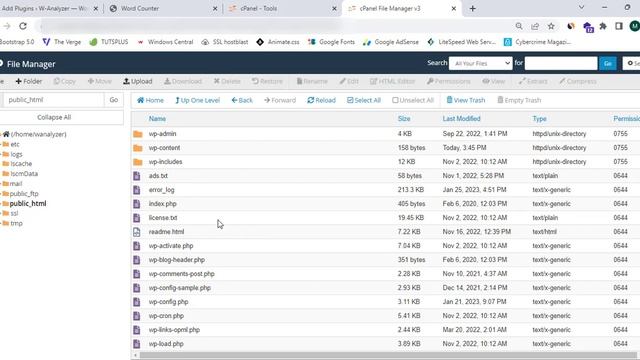
Task: Open a new browser tab
Action: 473,8
